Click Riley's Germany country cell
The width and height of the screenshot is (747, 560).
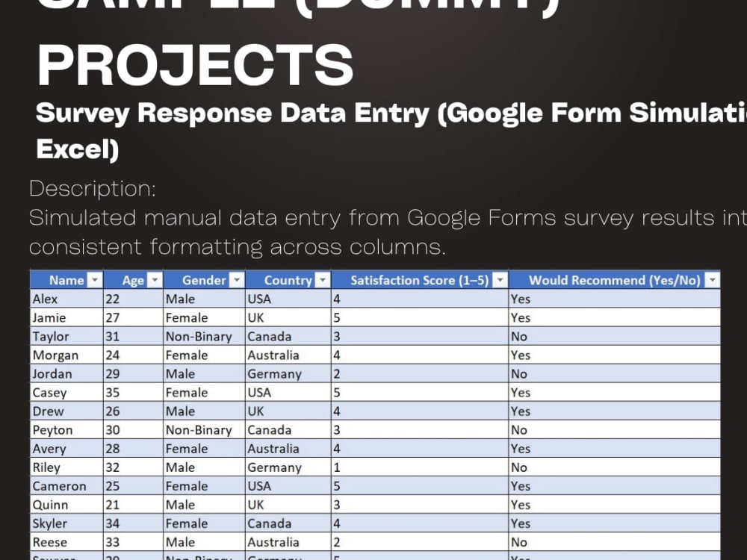click(288, 467)
